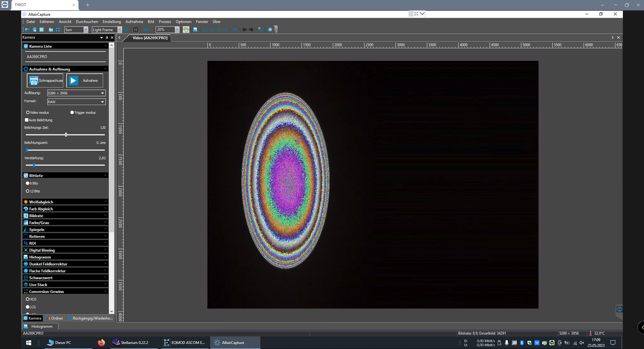Expand the Live Stack section
Screen dimensions: 644x349
(65, 285)
